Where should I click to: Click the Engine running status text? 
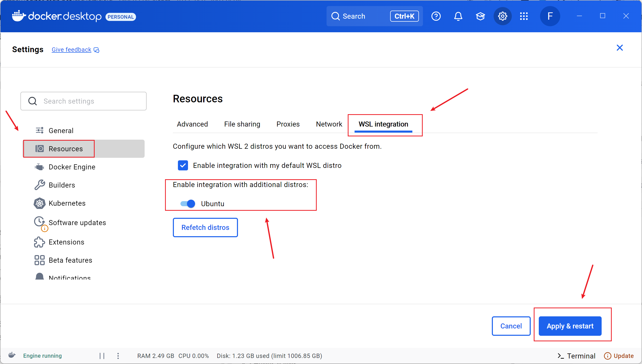[42, 356]
